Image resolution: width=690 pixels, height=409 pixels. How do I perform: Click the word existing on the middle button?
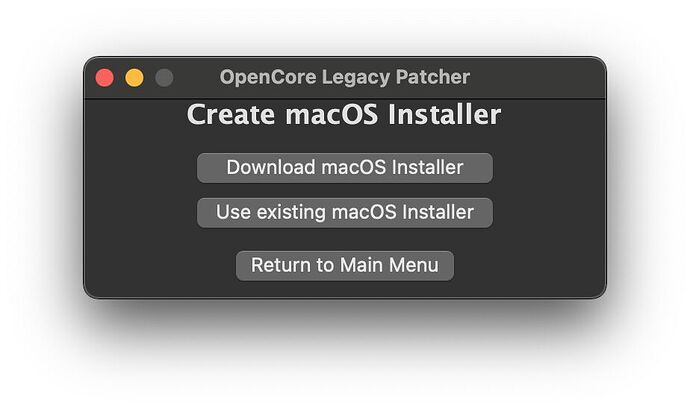[x=291, y=212]
